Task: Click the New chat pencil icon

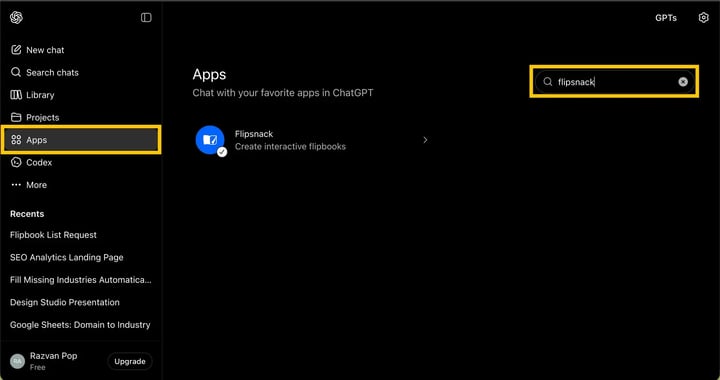Action: [16, 50]
